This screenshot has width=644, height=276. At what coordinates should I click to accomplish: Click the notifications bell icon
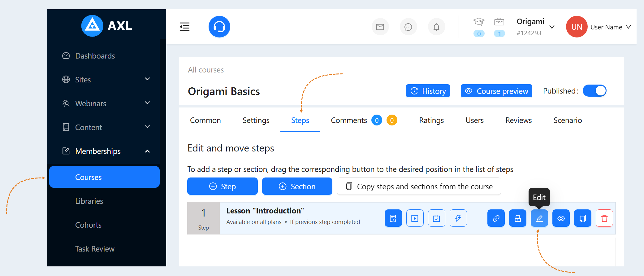pos(436,27)
